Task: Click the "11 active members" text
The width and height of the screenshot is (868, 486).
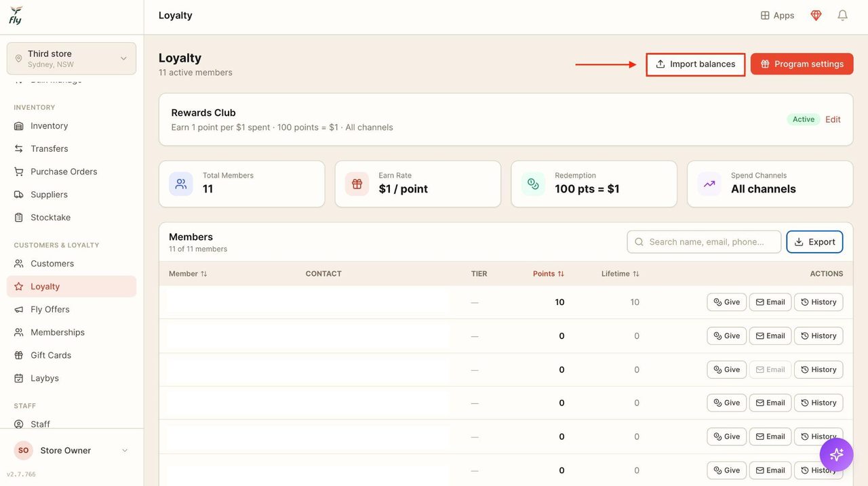Action: (195, 73)
